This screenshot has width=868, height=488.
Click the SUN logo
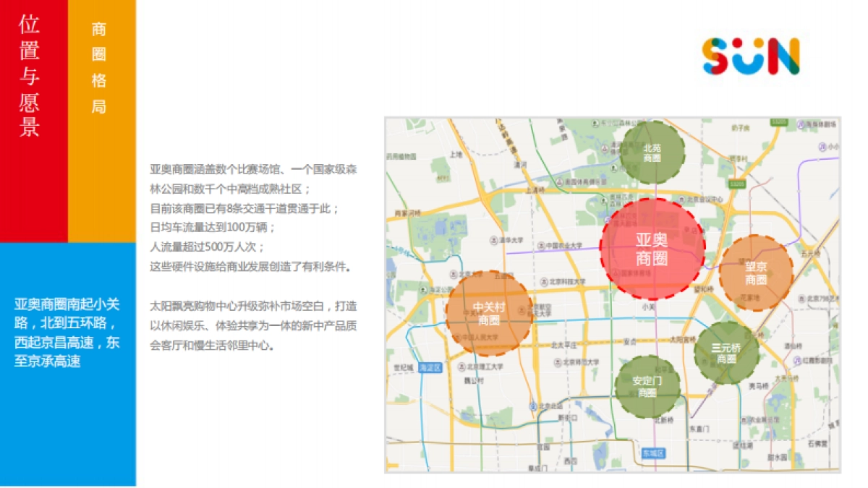click(x=751, y=56)
